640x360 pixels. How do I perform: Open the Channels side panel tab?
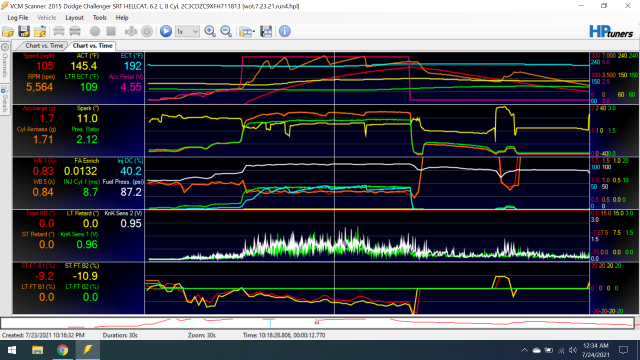[5, 66]
